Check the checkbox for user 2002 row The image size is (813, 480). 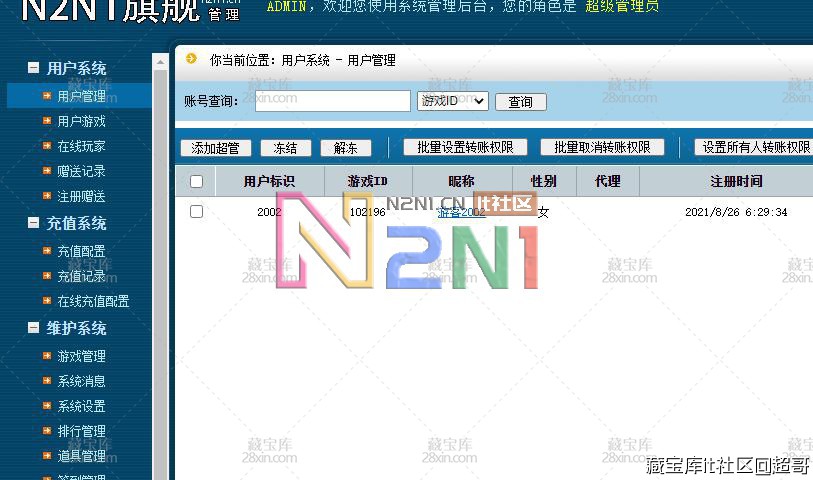196,212
